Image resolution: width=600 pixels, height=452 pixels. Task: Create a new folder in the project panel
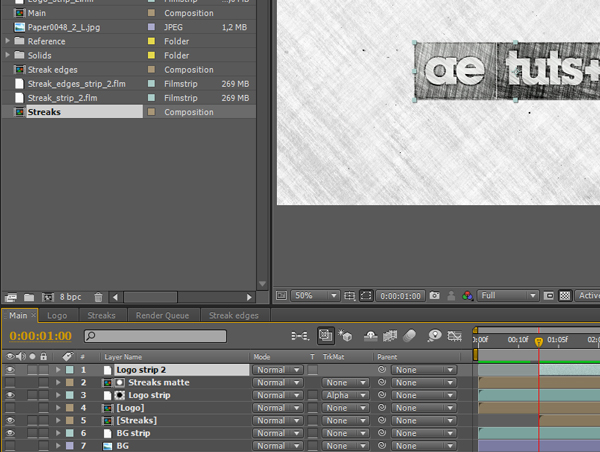click(29, 297)
